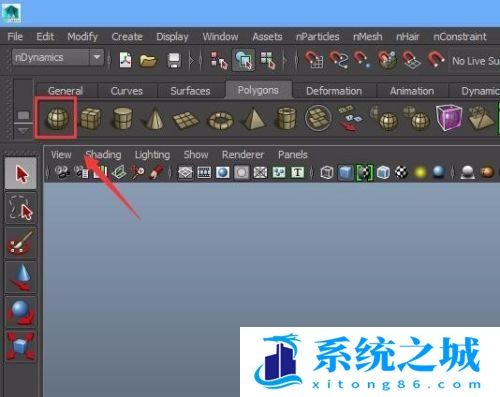Switch to the Curves shelf tab
The width and height of the screenshot is (500, 397).
click(127, 91)
